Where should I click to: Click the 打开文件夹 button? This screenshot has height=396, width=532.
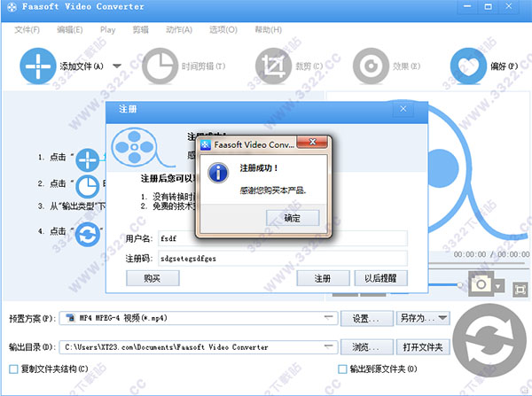pos(423,347)
